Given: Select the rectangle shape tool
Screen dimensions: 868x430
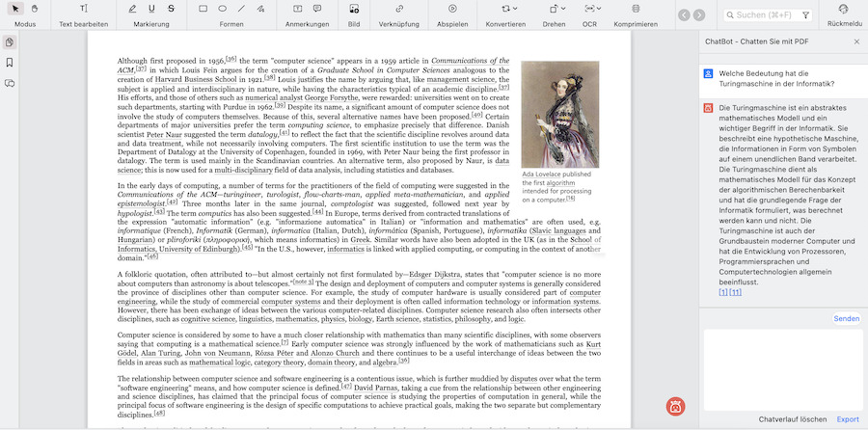Looking at the screenshot, I should pos(203,8).
